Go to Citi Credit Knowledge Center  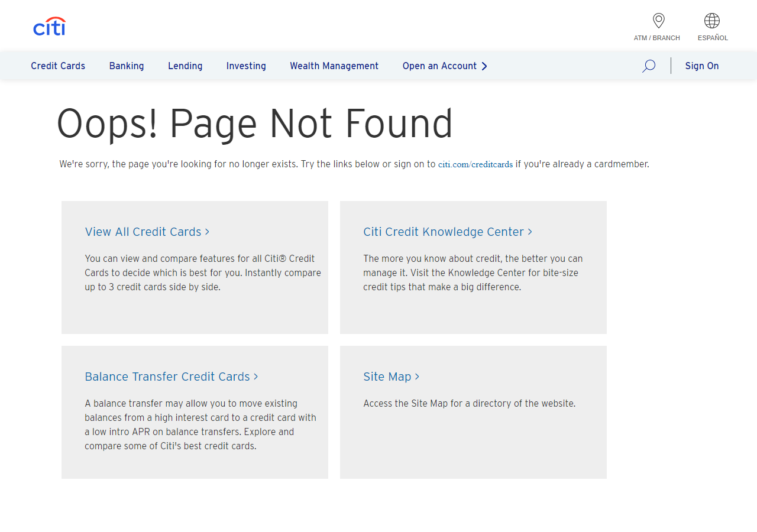pos(448,232)
